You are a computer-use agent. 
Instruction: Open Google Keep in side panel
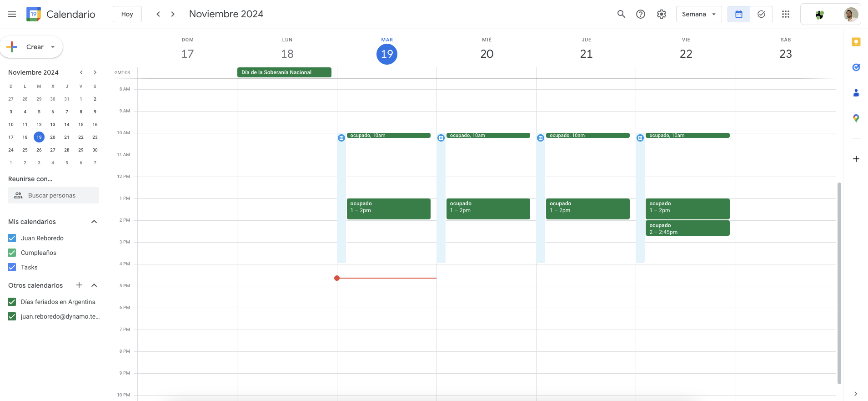(x=856, y=42)
